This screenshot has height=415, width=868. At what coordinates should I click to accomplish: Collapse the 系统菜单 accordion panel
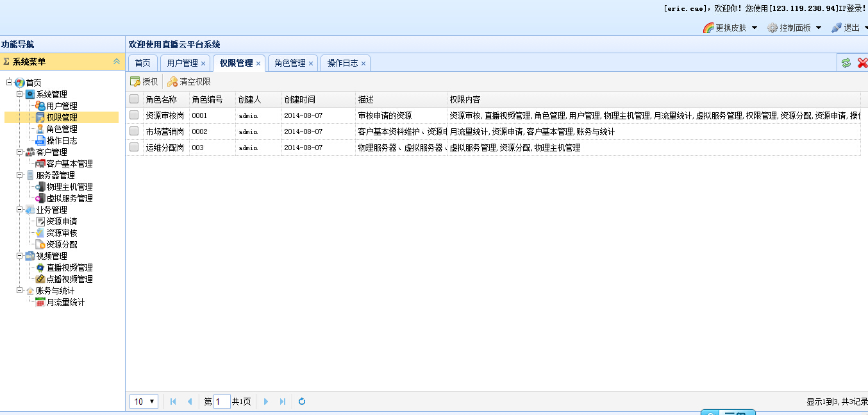116,62
